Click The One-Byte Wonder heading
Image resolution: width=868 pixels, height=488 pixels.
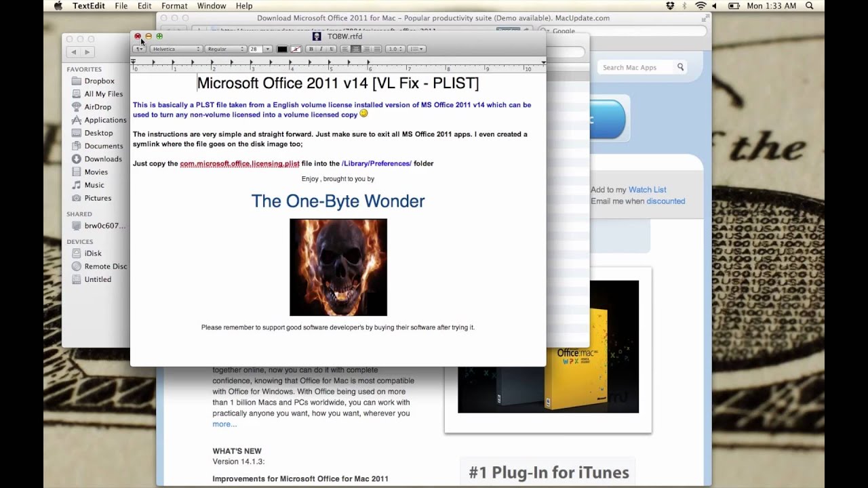coord(338,201)
